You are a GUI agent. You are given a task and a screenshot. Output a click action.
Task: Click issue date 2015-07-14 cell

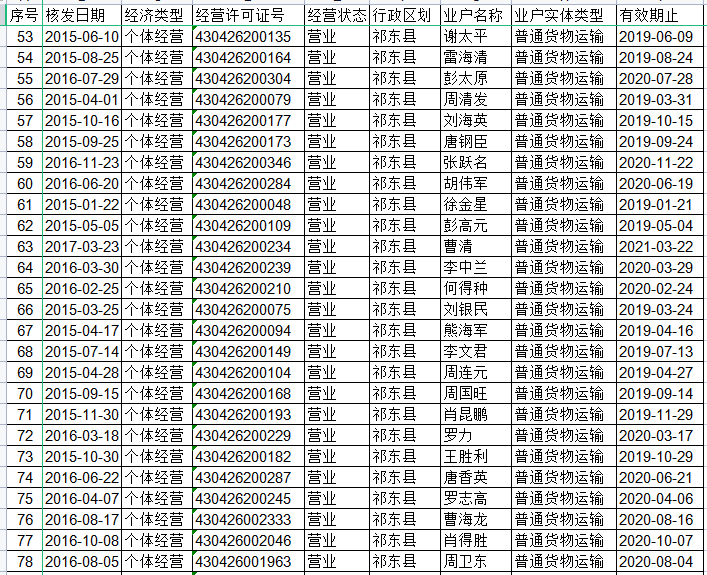81,351
